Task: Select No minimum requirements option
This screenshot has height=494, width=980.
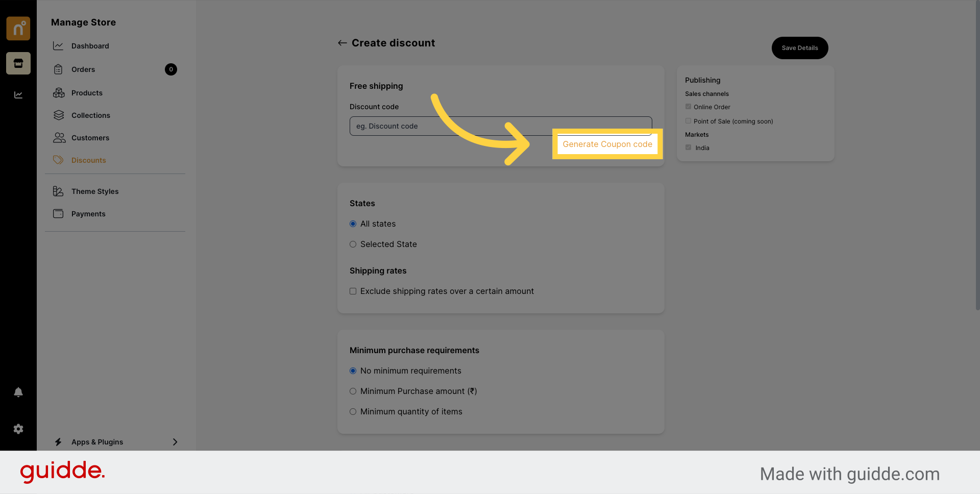Action: coord(353,371)
